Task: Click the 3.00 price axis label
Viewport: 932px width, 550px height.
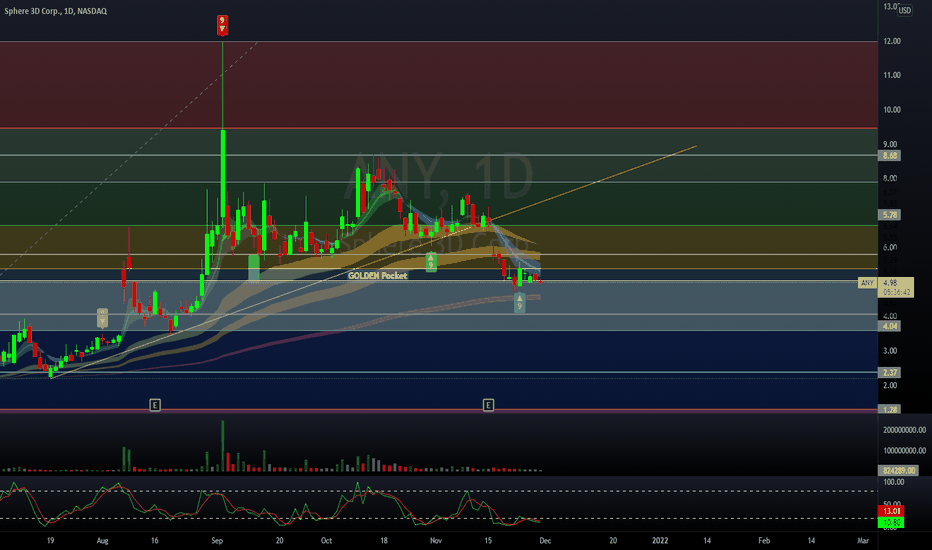Action: [x=890, y=351]
